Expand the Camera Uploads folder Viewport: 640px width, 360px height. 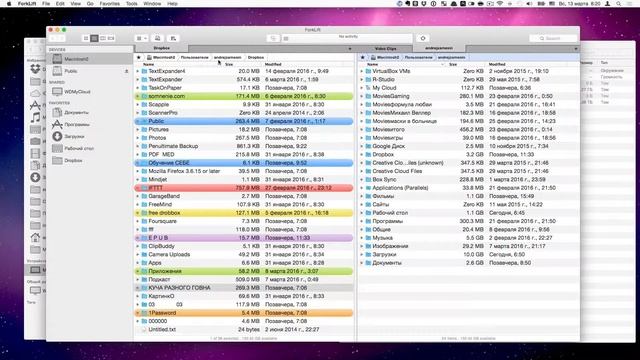click(x=138, y=255)
